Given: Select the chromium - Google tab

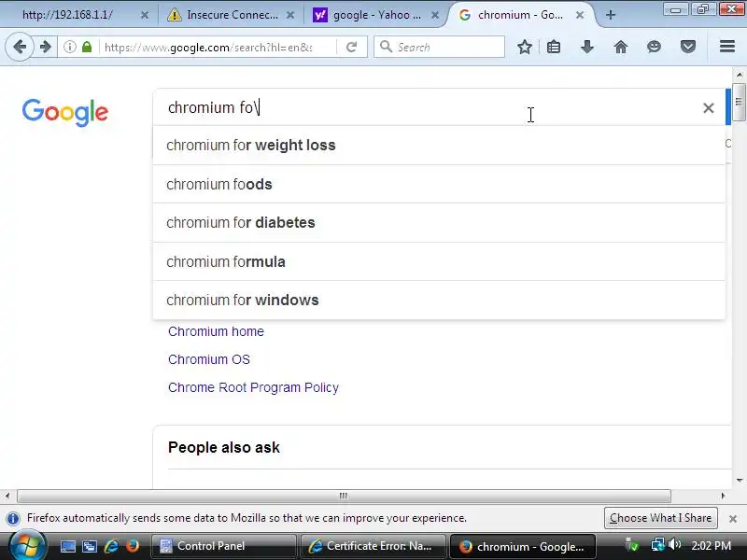Looking at the screenshot, I should pos(521,15).
